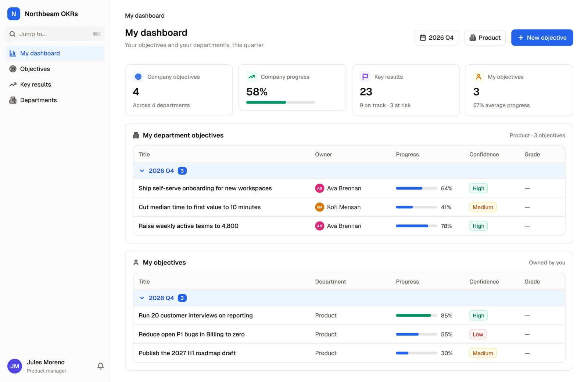Click the Company objectives card
This screenshot has width=588, height=382.
click(x=179, y=90)
